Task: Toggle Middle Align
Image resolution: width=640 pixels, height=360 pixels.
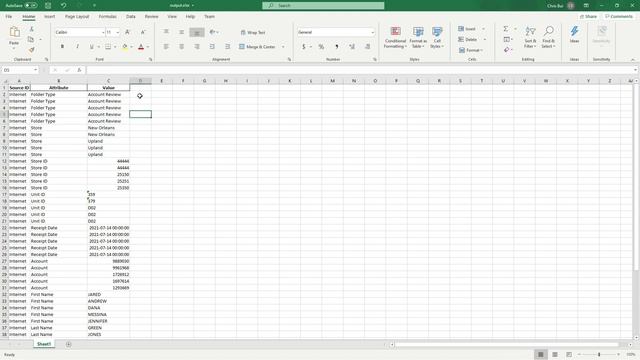Action: coord(181,32)
